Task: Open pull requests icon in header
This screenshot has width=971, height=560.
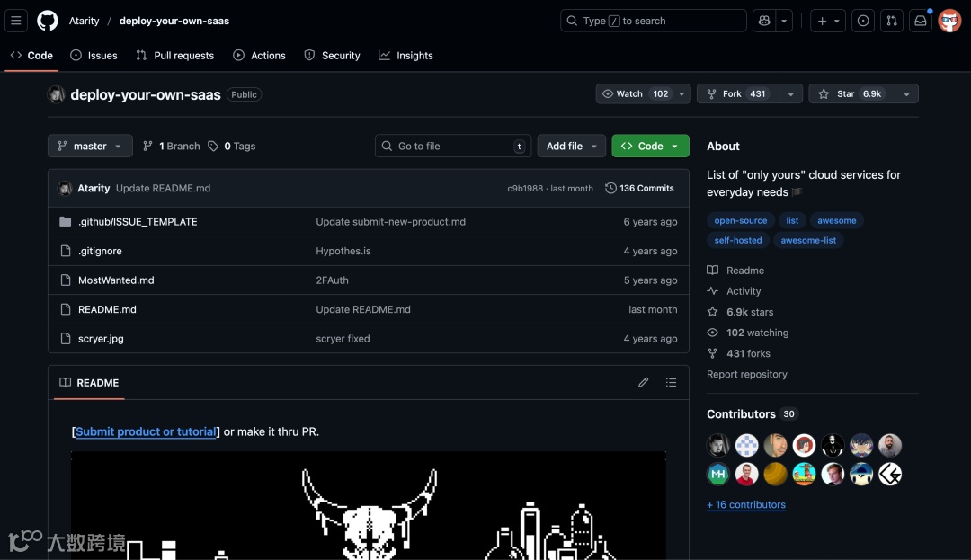Action: [892, 21]
